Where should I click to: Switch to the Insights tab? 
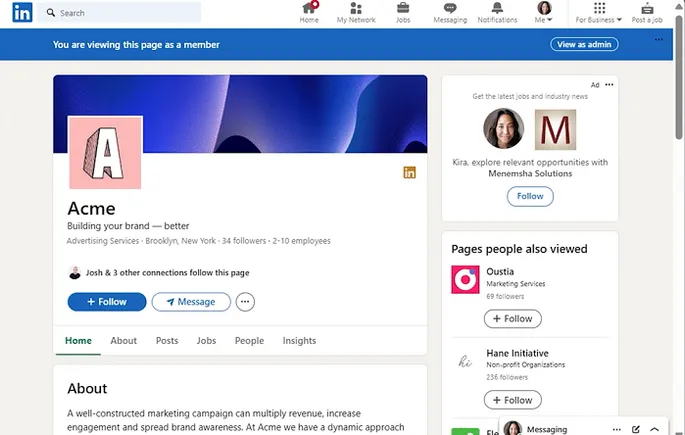click(x=299, y=341)
